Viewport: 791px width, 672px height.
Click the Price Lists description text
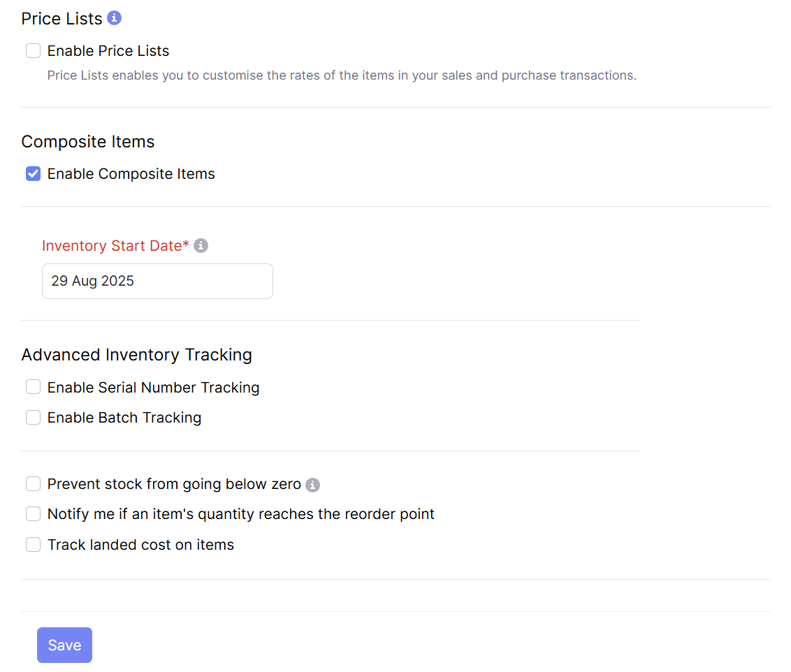[x=342, y=75]
